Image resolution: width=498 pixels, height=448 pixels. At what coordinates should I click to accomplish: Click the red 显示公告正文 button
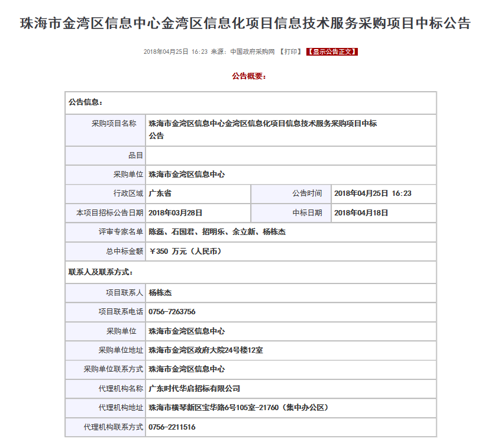click(332, 52)
